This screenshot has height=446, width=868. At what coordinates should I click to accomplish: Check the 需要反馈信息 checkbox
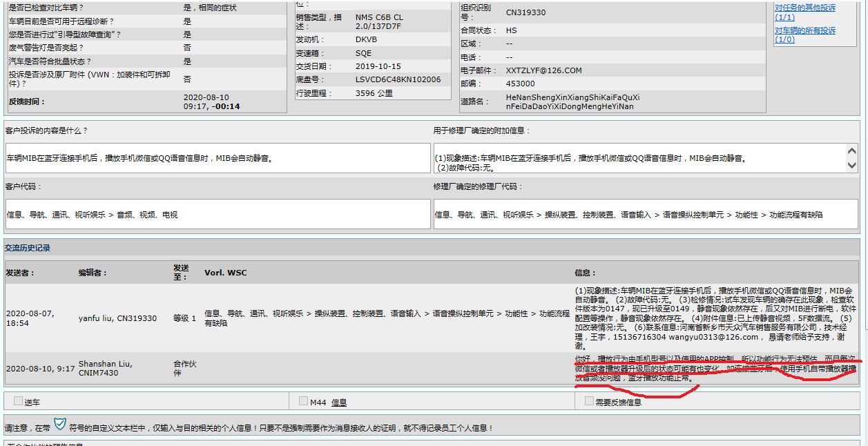[x=589, y=400]
